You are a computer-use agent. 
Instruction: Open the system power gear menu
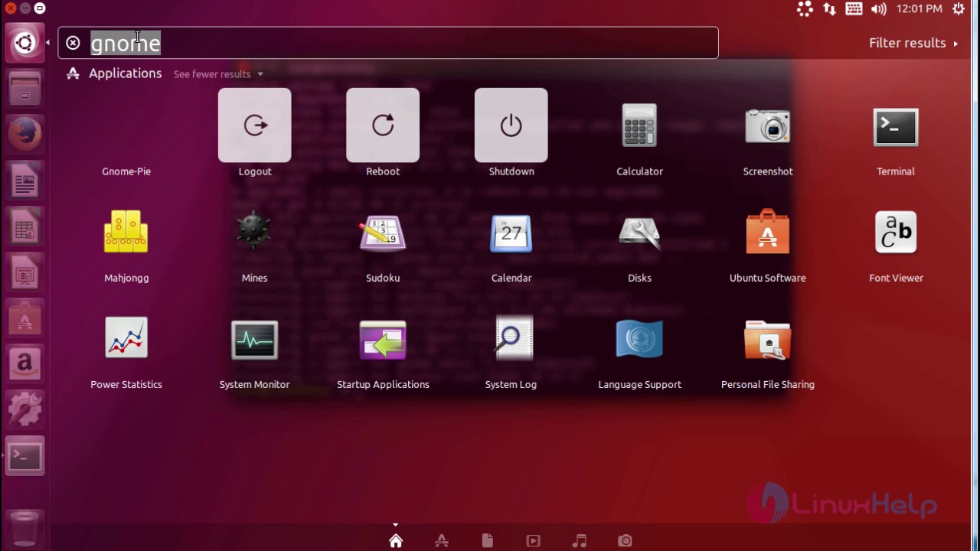(959, 9)
